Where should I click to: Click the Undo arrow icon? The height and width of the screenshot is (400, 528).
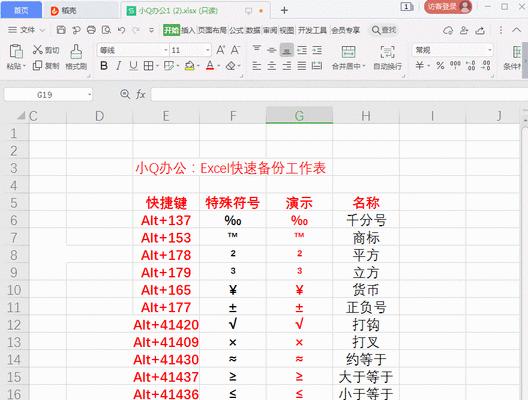(x=122, y=30)
